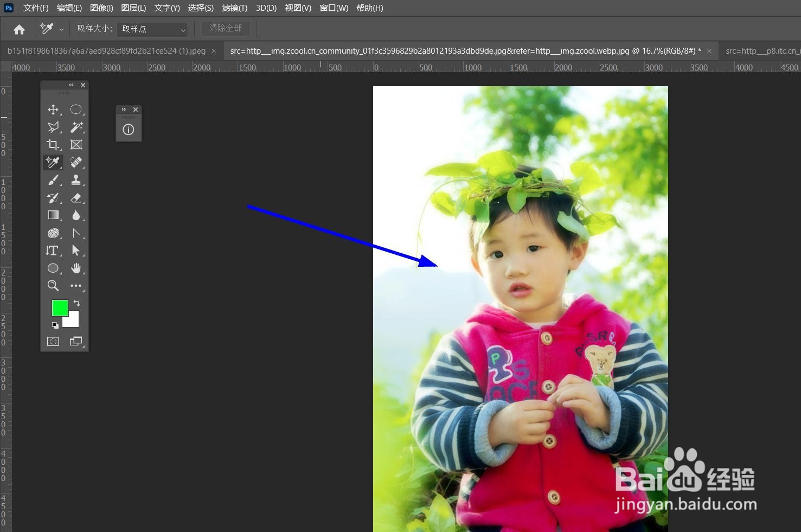The width and height of the screenshot is (801, 532).
Task: Select the History Brush tool
Action: (x=53, y=198)
